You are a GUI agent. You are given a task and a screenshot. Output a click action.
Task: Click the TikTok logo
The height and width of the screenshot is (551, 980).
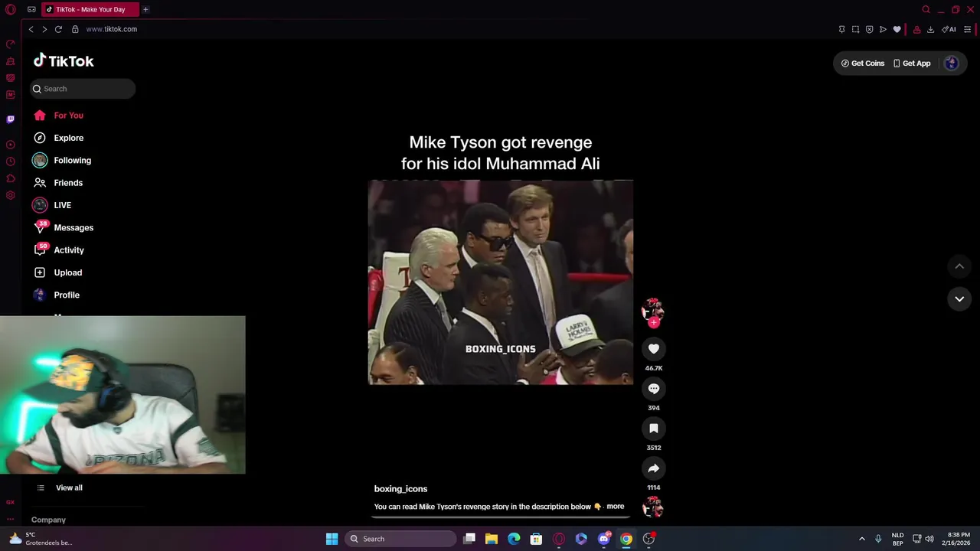[x=64, y=61]
